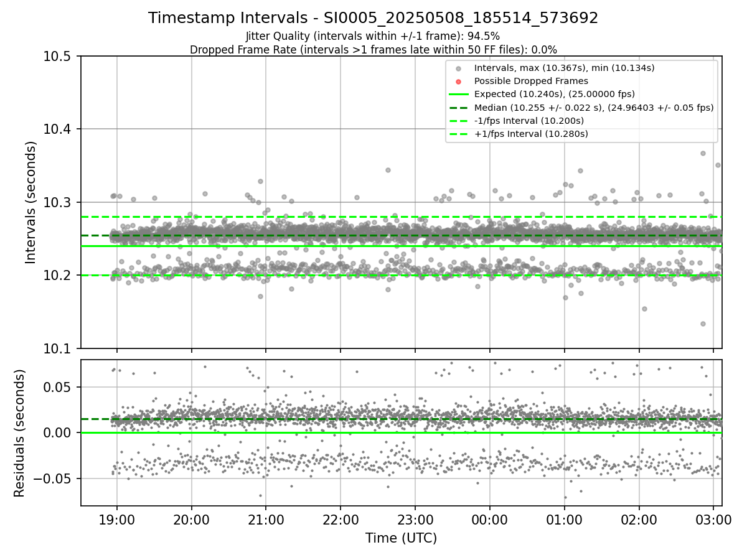Click the 10.3 y-axis tick label
This screenshot has width=747, height=560.
(x=58, y=202)
